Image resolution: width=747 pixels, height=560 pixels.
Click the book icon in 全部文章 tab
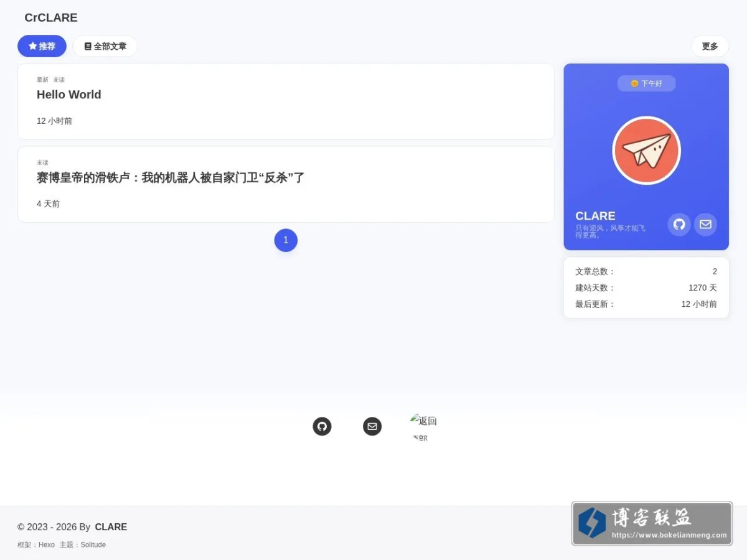[x=88, y=46]
